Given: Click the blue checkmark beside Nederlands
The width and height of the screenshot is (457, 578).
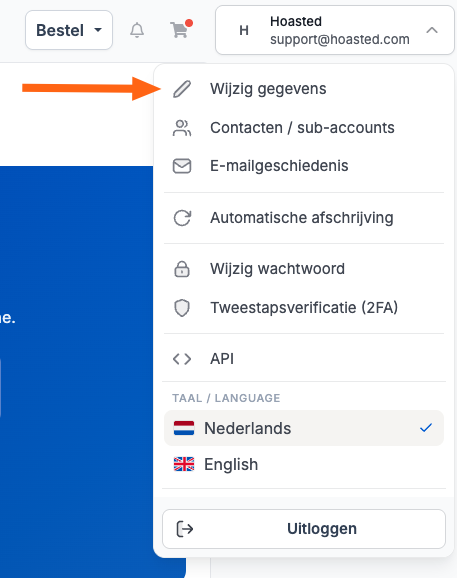Looking at the screenshot, I should click(x=426, y=428).
